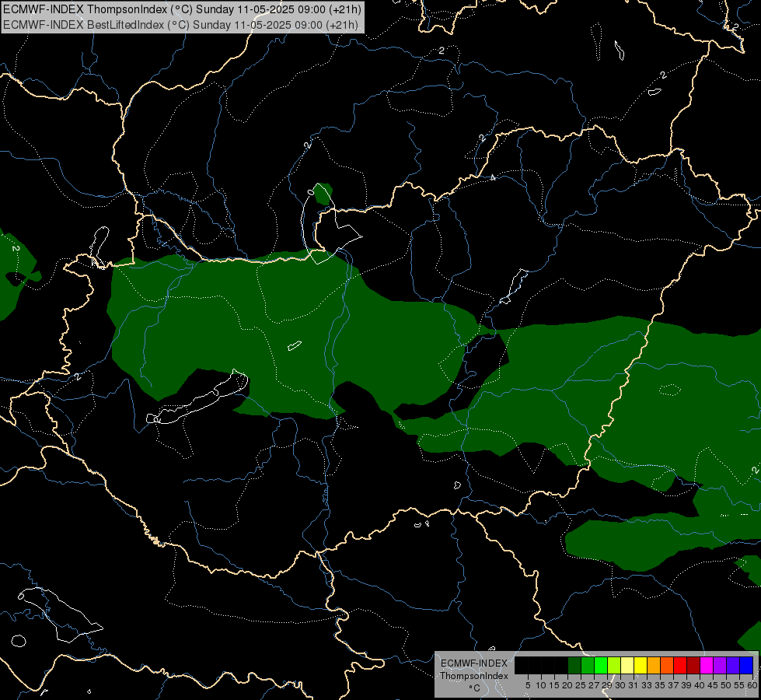761x700 pixels.
Task: Click the dark red 39–40 legend swatch
Action: pos(693,665)
